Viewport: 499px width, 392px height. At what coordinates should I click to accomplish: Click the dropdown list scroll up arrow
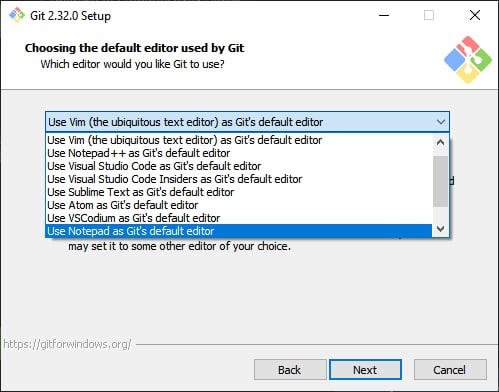(x=440, y=142)
